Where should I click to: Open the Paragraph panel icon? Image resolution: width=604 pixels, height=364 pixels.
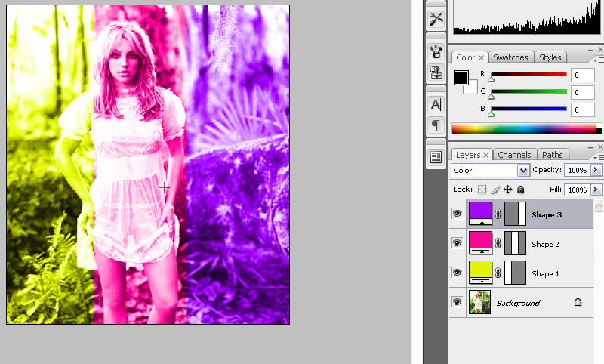click(x=436, y=125)
